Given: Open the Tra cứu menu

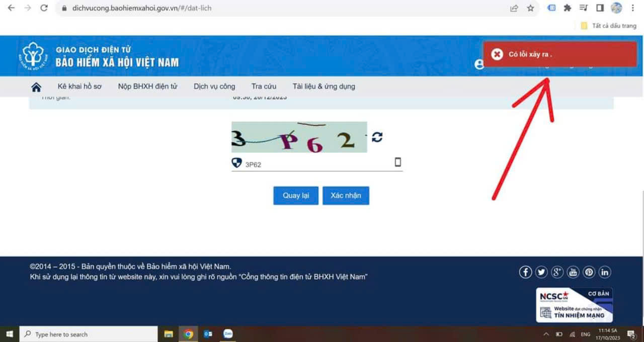Looking at the screenshot, I should [x=264, y=87].
